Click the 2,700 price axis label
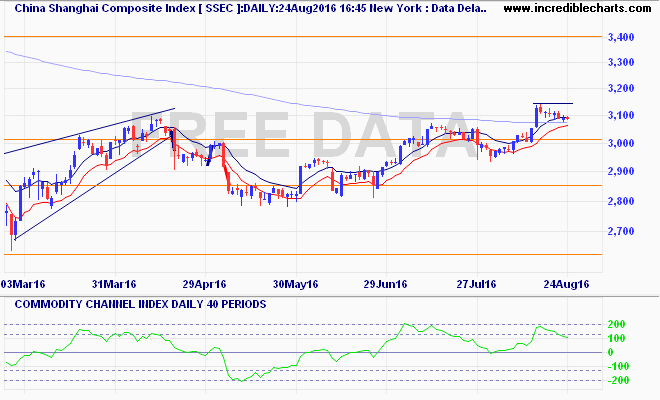660x400 pixels. pyautogui.click(x=621, y=231)
